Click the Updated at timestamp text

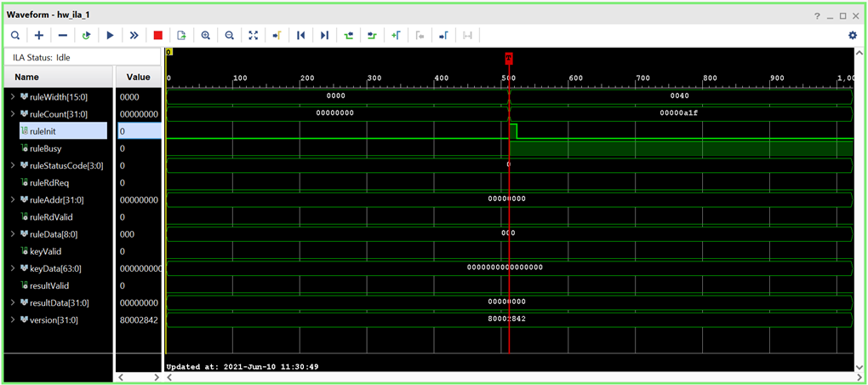243,367
